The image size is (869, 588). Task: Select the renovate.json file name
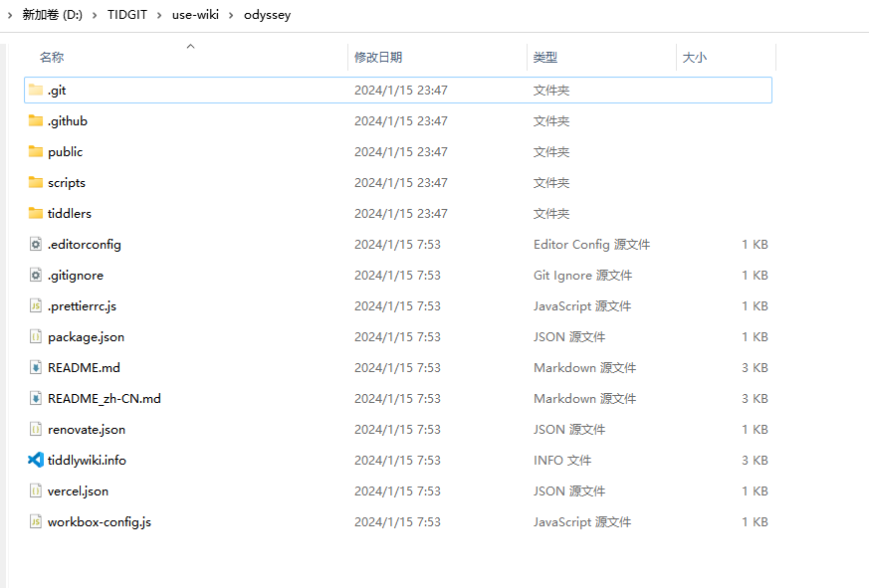[x=87, y=429]
